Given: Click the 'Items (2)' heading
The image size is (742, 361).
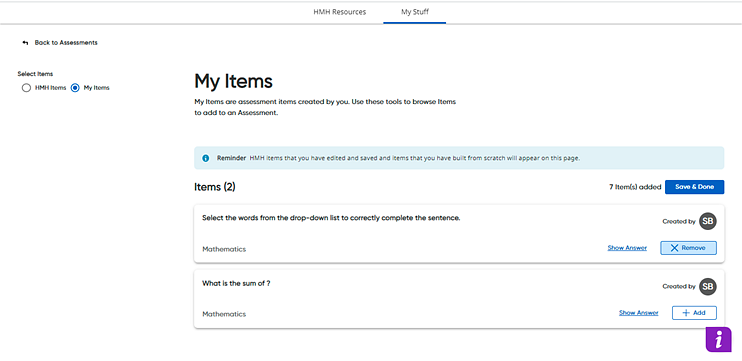Looking at the screenshot, I should coord(214,187).
